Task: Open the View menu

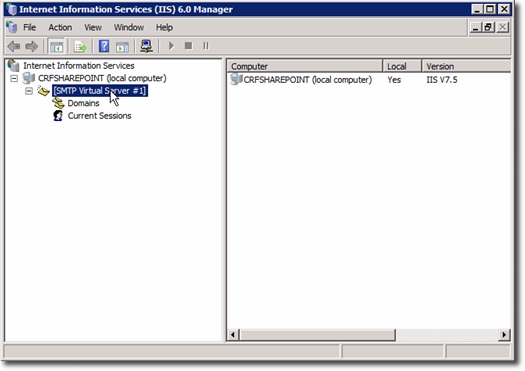Action: click(x=93, y=27)
